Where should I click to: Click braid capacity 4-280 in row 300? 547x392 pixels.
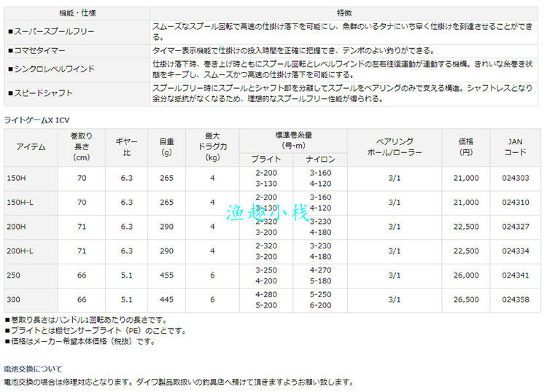(x=266, y=295)
